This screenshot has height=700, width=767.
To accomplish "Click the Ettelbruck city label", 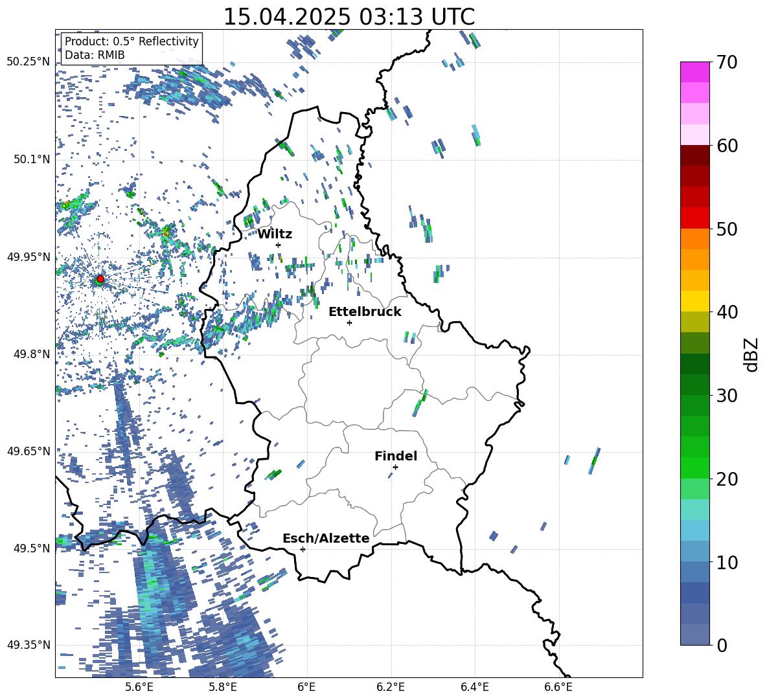I will tap(365, 312).
